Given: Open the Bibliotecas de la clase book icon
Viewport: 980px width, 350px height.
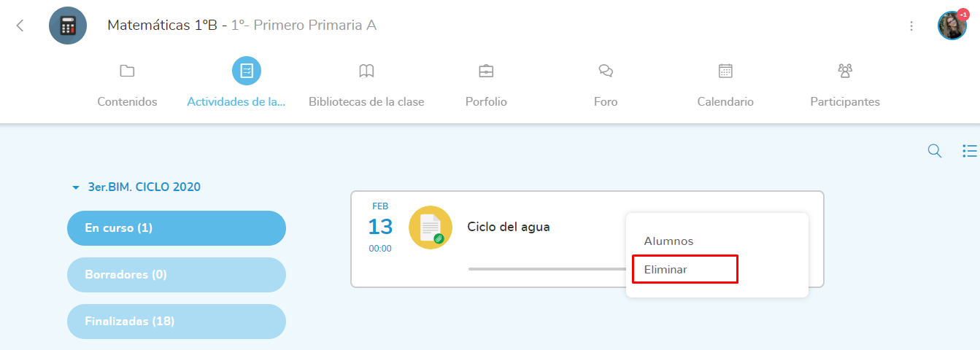Looking at the screenshot, I should 366,71.
